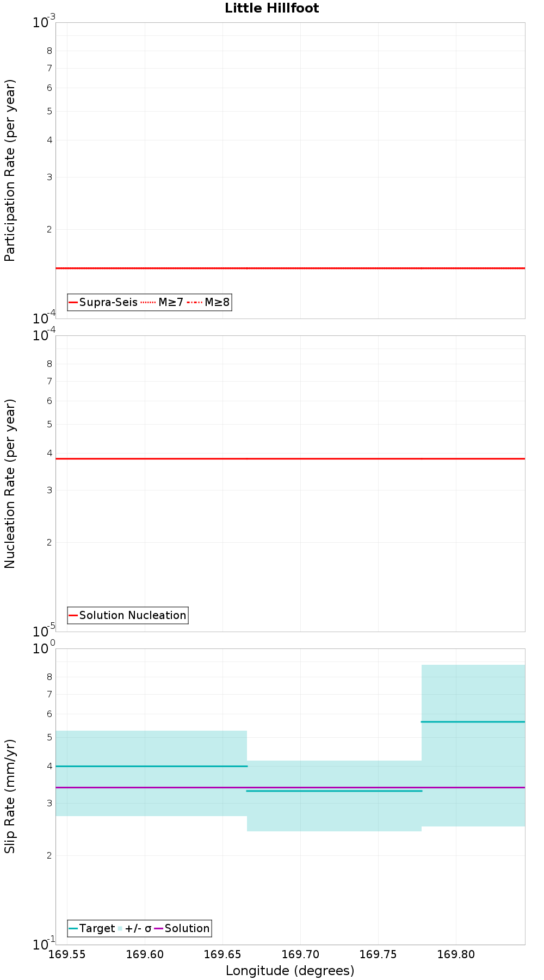Select the Supra-Seis legend entry
Viewport: 544px width, 980px height.
(103, 302)
